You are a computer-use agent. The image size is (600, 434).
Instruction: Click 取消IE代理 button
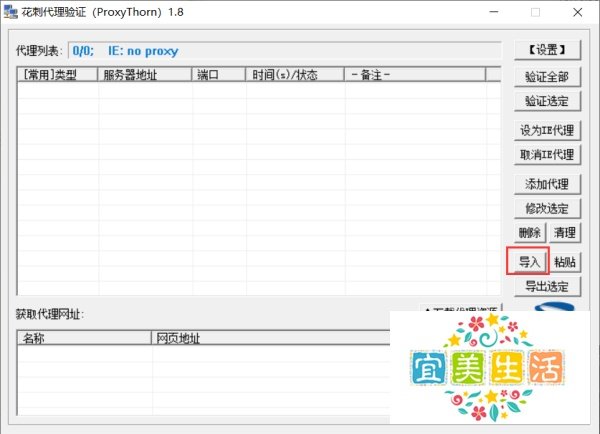[x=547, y=155]
